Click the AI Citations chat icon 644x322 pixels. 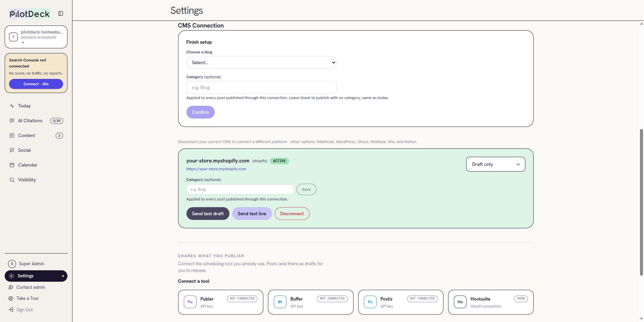pos(12,121)
